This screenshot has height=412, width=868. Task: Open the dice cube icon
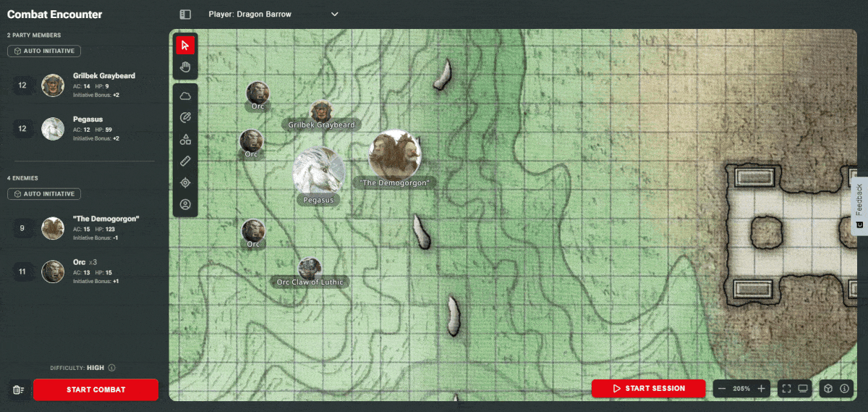pos(827,389)
